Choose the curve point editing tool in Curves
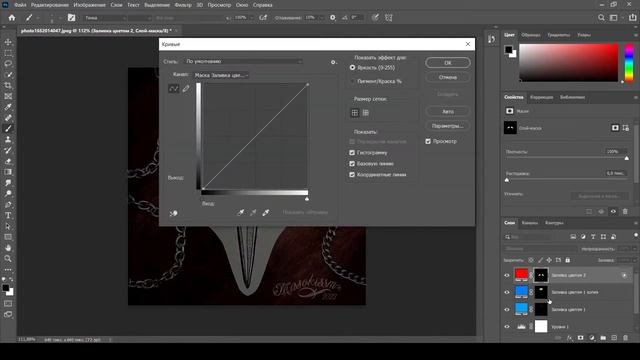The width and height of the screenshot is (640, 360). (x=173, y=89)
